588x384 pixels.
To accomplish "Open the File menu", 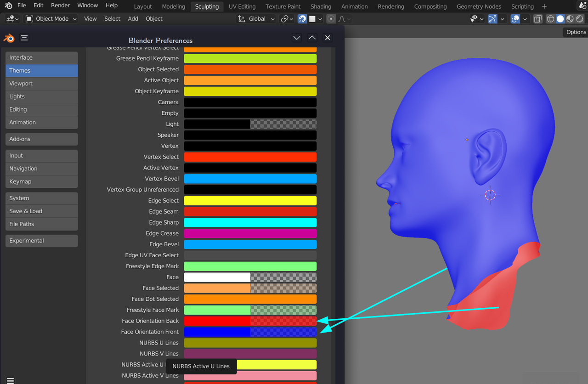I will click(22, 6).
